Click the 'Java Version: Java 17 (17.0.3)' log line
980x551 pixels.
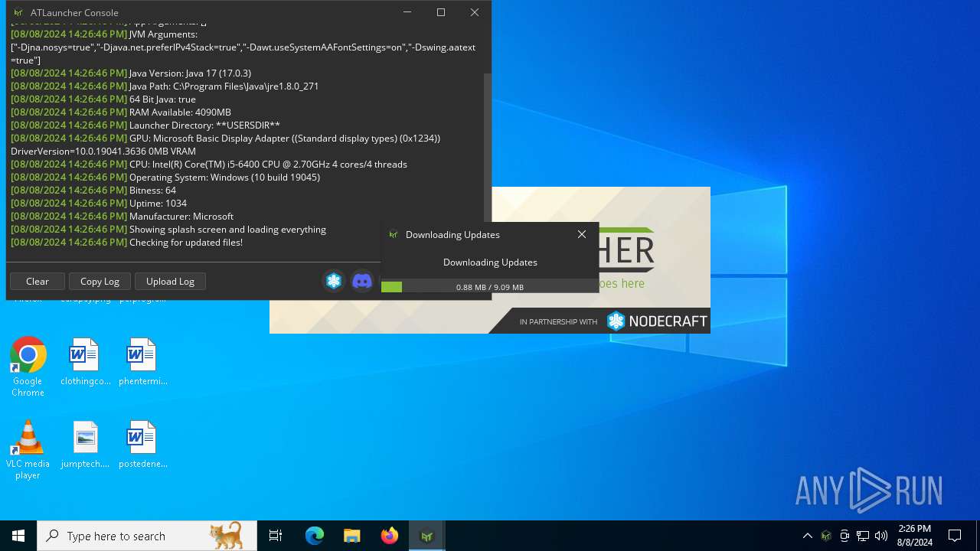point(131,73)
